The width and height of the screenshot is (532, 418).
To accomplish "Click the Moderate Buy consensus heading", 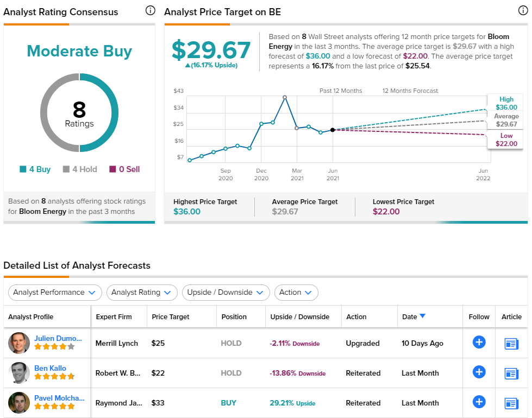I will point(79,51).
